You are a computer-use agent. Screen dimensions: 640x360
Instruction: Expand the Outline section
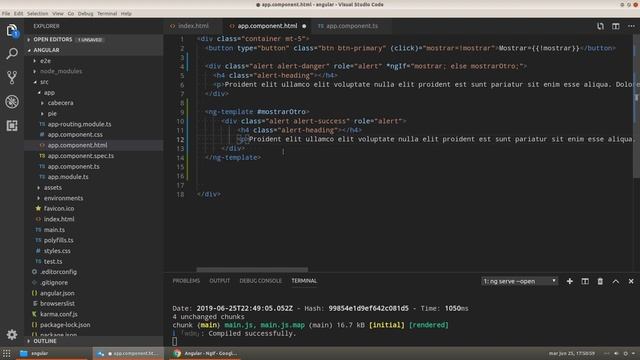[94, 341]
